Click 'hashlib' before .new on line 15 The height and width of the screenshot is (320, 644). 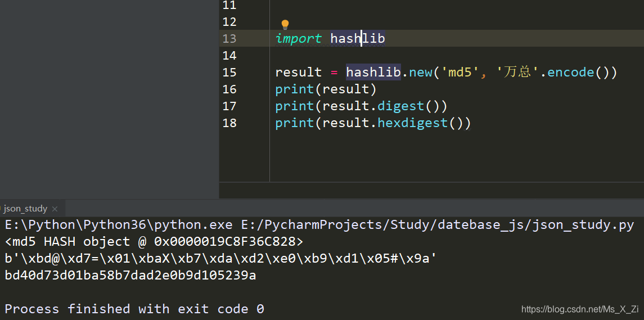click(373, 73)
